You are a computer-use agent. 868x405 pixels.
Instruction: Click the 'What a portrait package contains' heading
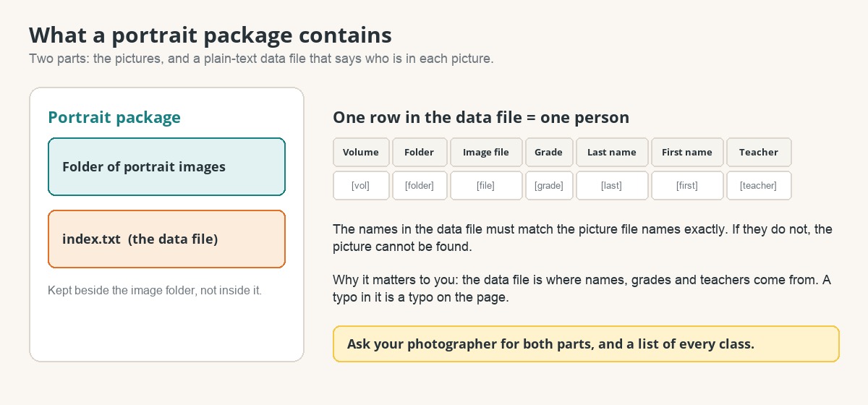pyautogui.click(x=210, y=35)
